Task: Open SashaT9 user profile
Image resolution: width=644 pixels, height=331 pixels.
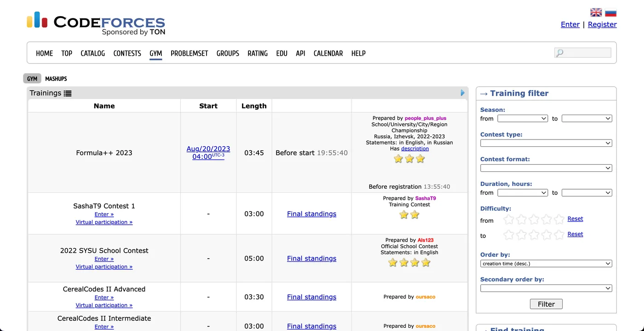Action: point(425,198)
